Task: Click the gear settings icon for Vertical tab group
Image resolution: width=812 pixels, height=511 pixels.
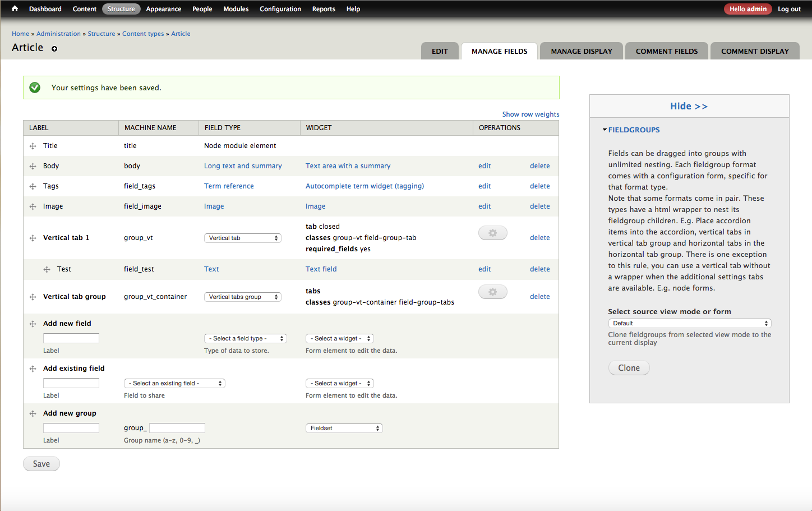Action: 492,292
